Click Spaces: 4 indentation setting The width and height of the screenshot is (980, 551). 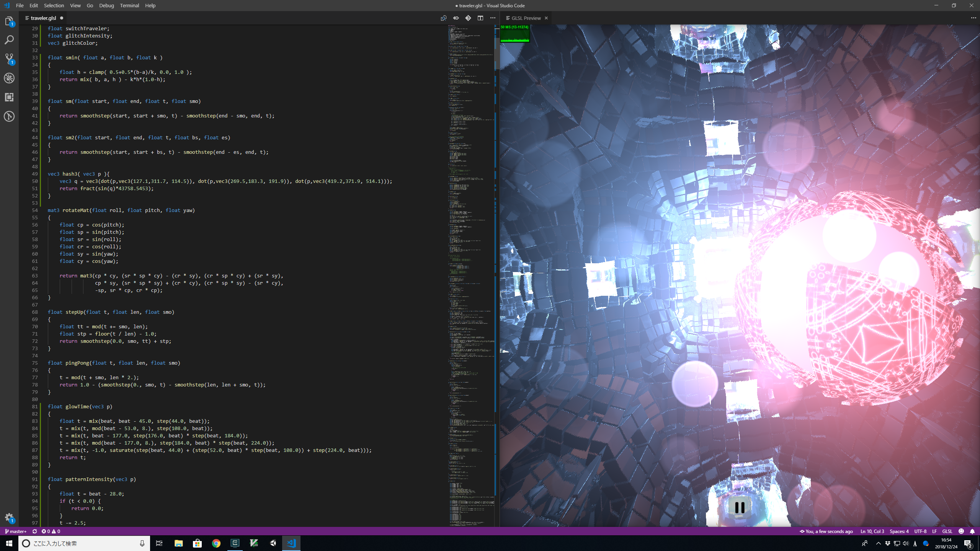(899, 531)
